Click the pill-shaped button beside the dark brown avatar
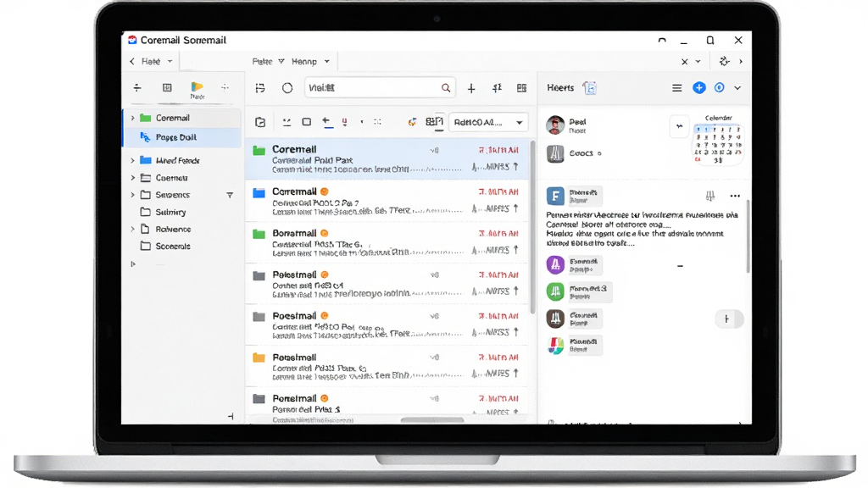The image size is (868, 488). coord(728,319)
